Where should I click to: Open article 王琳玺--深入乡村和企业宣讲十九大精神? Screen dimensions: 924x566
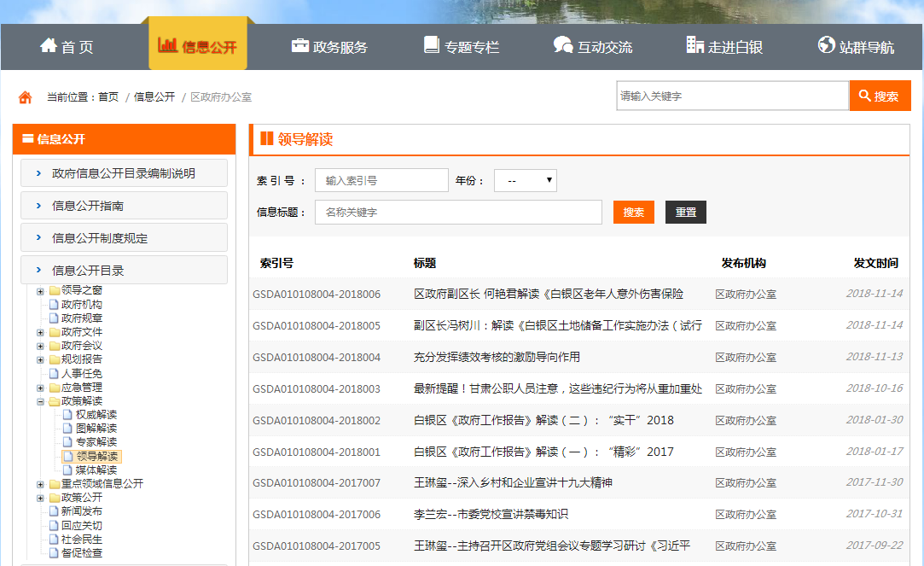(x=513, y=483)
